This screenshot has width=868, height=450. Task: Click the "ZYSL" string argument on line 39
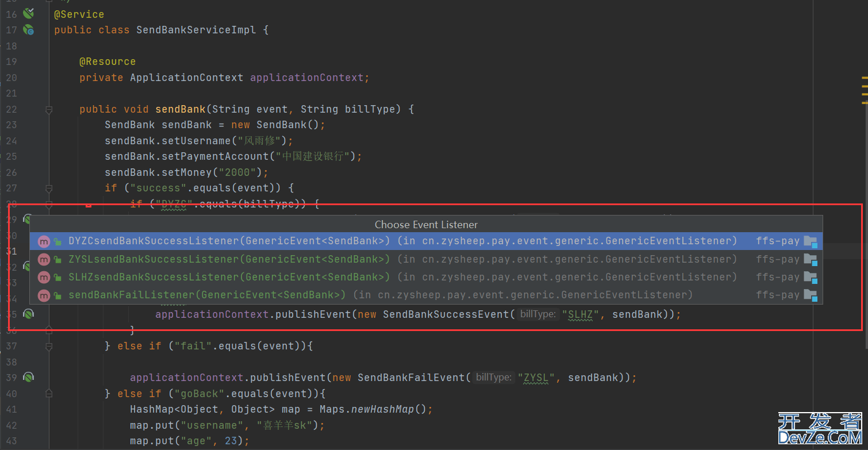[536, 378]
